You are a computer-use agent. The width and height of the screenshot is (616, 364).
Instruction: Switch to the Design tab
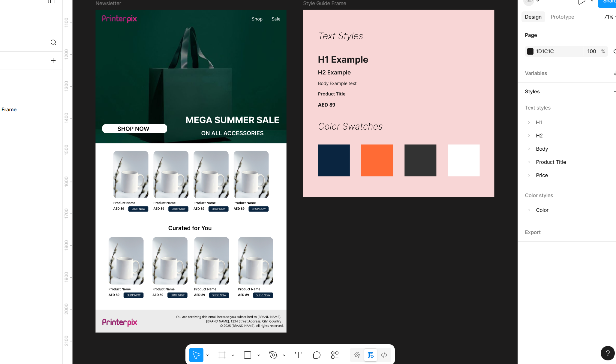(533, 17)
